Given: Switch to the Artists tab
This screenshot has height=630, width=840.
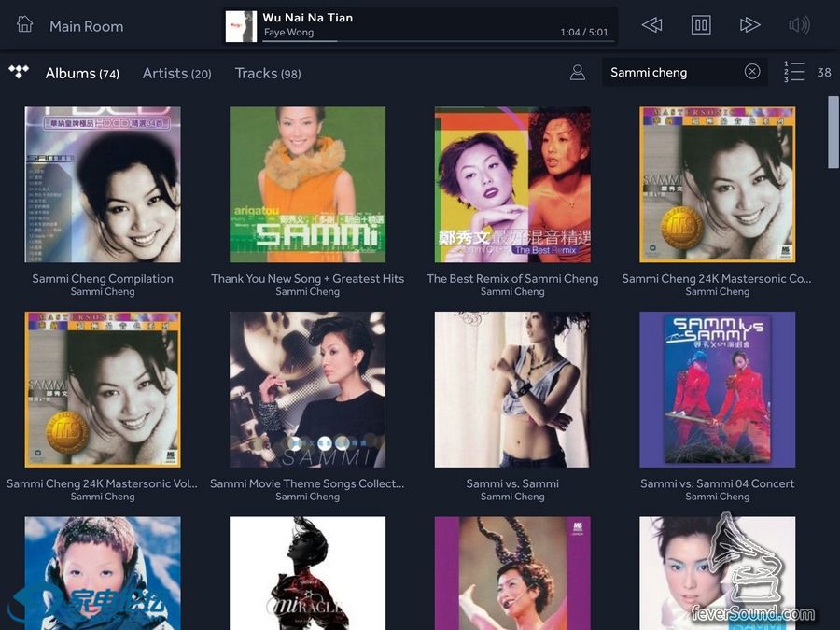Looking at the screenshot, I should pos(176,73).
